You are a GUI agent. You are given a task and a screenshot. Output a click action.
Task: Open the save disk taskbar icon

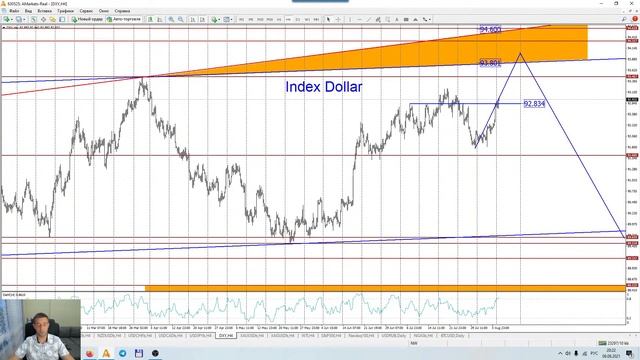pyautogui.click(x=139, y=353)
